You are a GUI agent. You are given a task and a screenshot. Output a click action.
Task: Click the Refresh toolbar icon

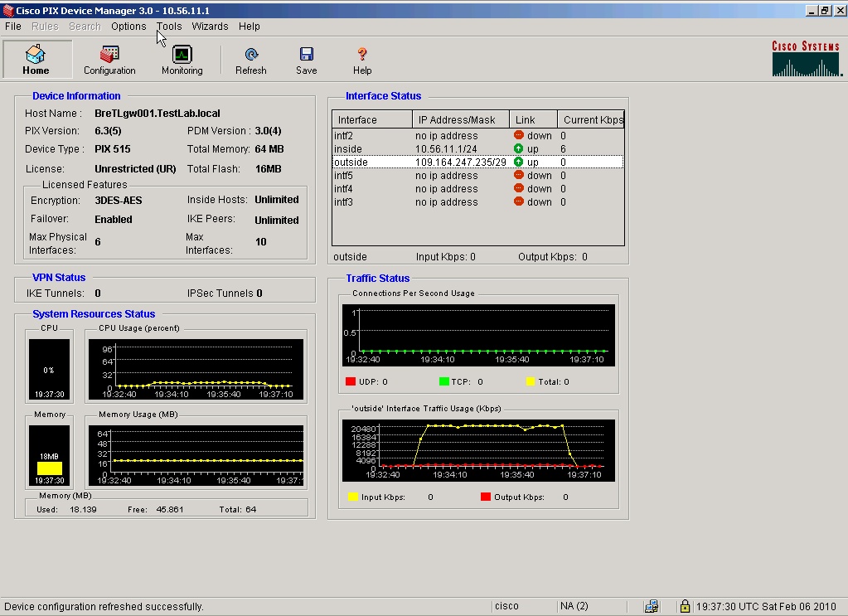[x=250, y=60]
